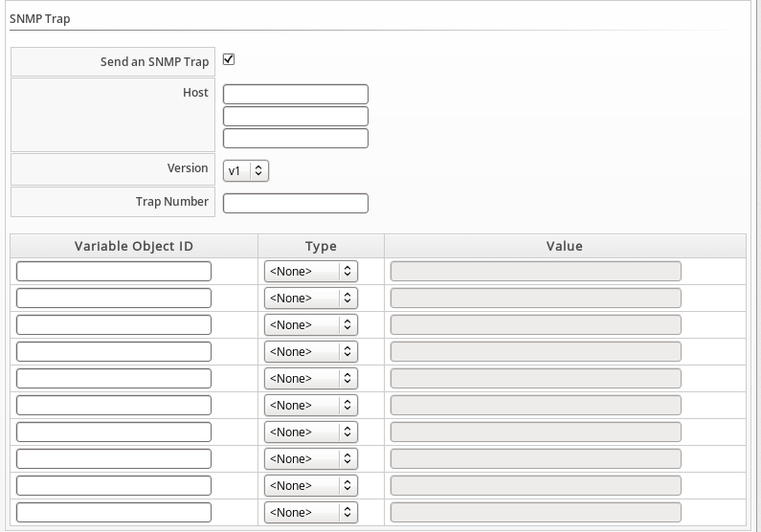Click the third Host input field

point(295,138)
